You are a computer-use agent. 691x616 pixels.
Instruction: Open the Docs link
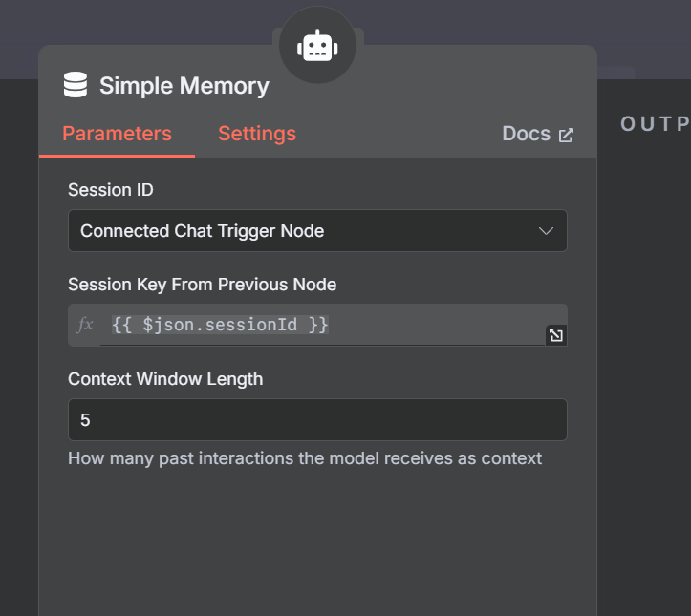coord(527,134)
